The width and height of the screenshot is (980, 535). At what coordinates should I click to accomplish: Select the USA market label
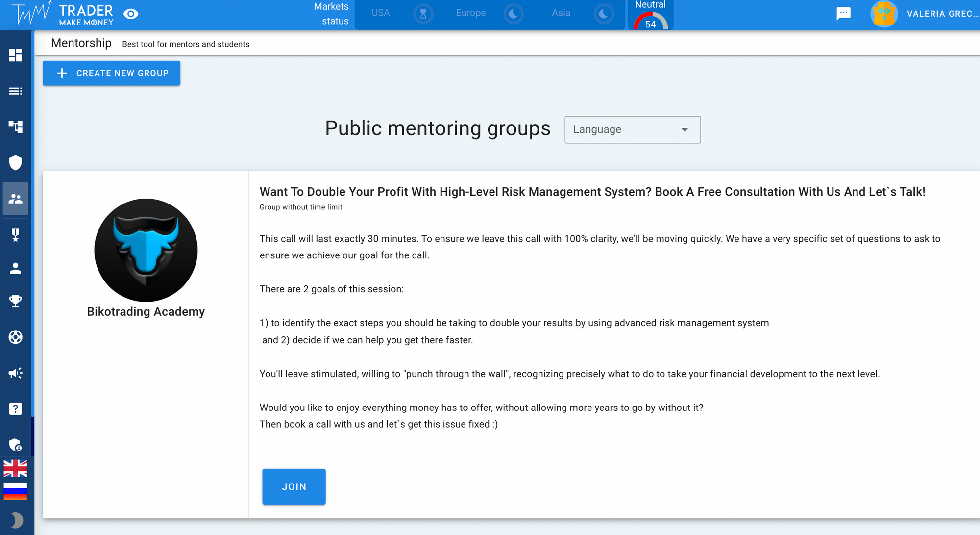tap(381, 13)
